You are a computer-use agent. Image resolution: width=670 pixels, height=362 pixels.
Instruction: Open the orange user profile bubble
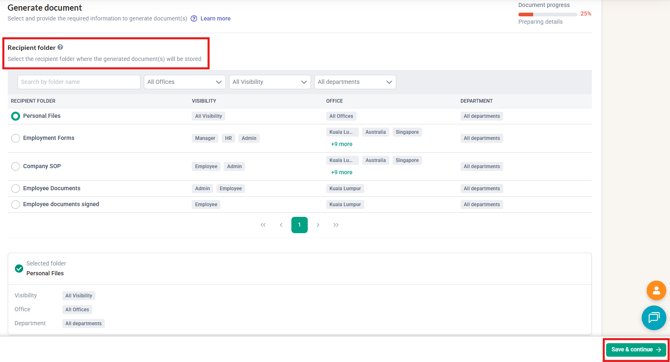[x=656, y=291]
